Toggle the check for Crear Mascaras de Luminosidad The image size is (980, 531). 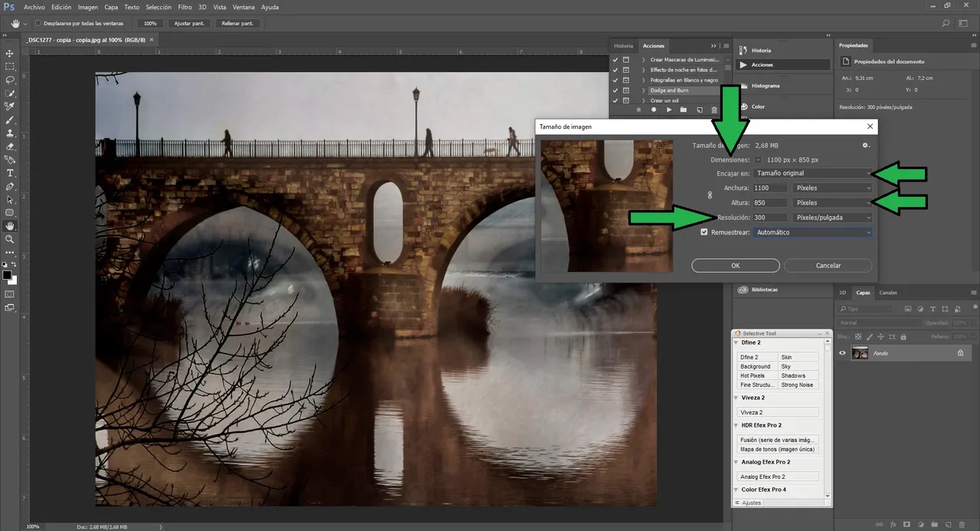(x=616, y=59)
